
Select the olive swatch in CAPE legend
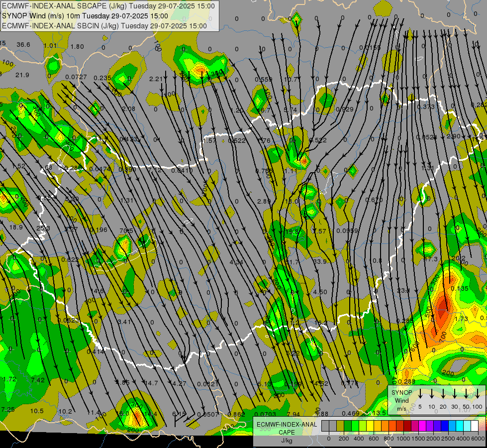(x=340, y=426)
